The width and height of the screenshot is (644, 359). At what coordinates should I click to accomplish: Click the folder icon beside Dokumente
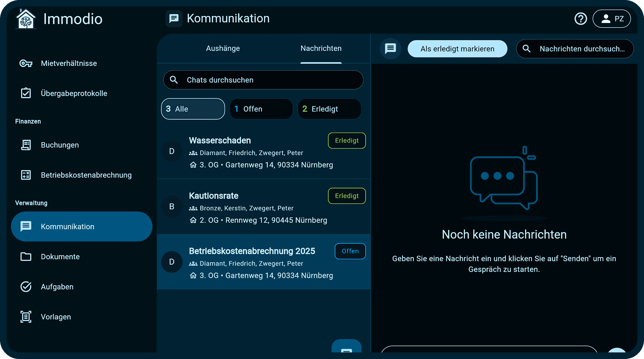[26, 257]
